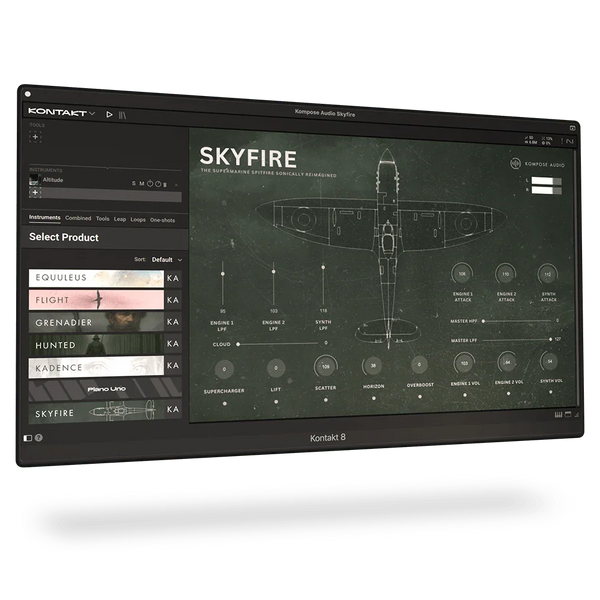
Task: Select the Piano Uno product banner
Action: coord(105,390)
